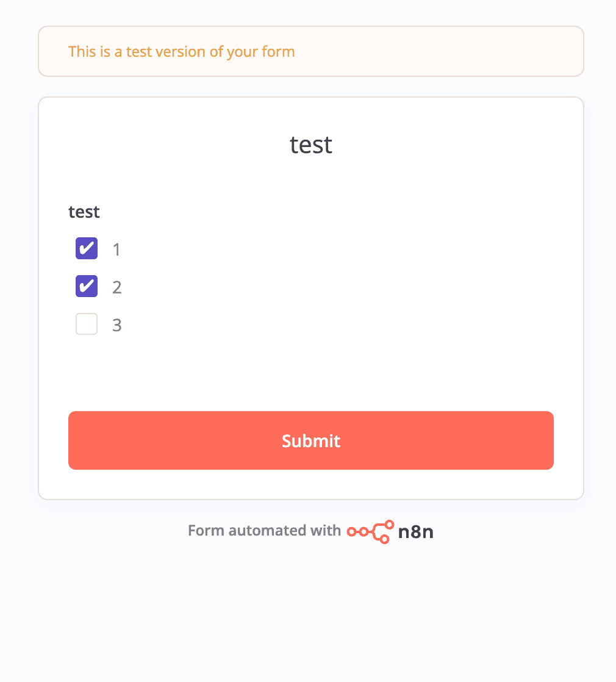Click the test form title heading
616x682 pixels.
pyautogui.click(x=310, y=145)
